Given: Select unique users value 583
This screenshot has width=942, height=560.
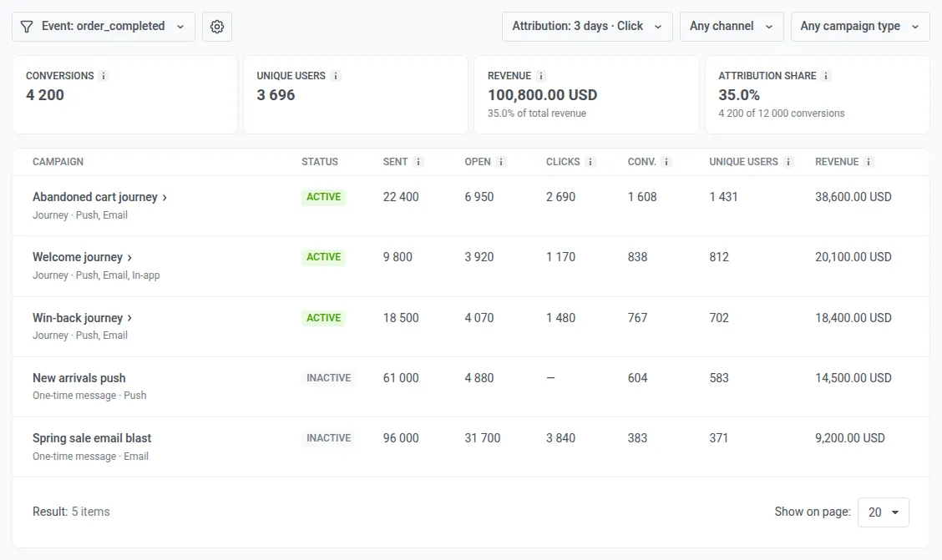Looking at the screenshot, I should (x=719, y=377).
